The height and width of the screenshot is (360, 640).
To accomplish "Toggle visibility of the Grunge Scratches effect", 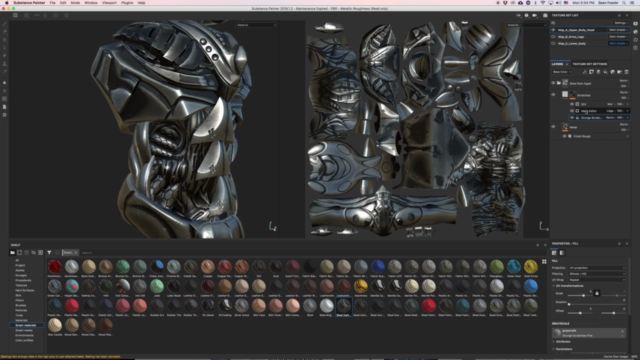I will (572, 118).
